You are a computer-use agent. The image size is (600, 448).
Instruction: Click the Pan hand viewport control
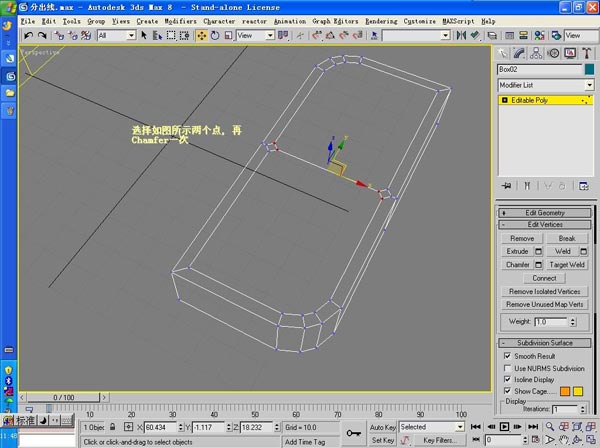pyautogui.click(x=563, y=440)
